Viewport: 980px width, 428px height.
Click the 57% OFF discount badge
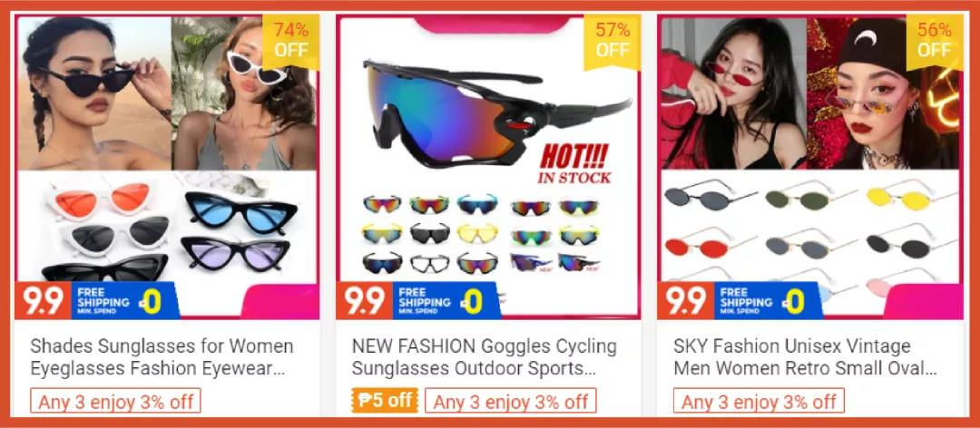click(x=612, y=40)
